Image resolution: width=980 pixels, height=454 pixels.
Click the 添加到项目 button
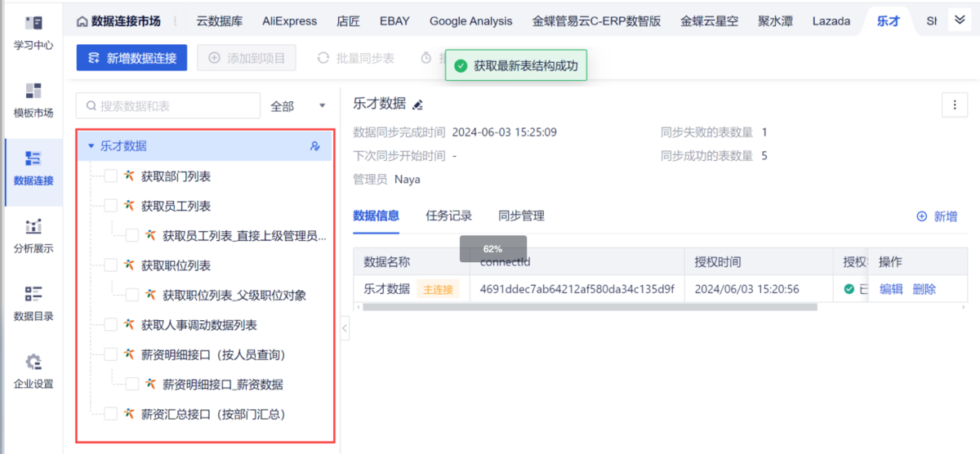point(247,58)
